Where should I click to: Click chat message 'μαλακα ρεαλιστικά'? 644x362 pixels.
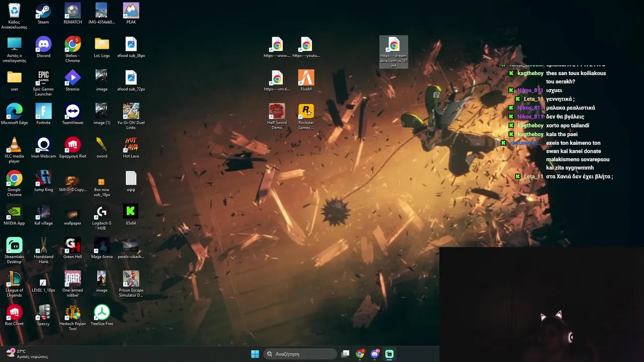[x=571, y=108]
